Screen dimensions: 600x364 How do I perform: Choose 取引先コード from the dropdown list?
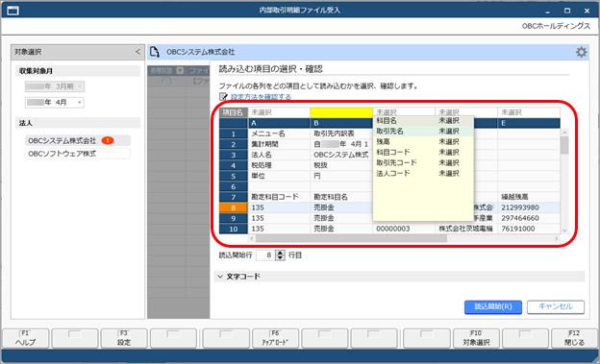tap(423, 163)
